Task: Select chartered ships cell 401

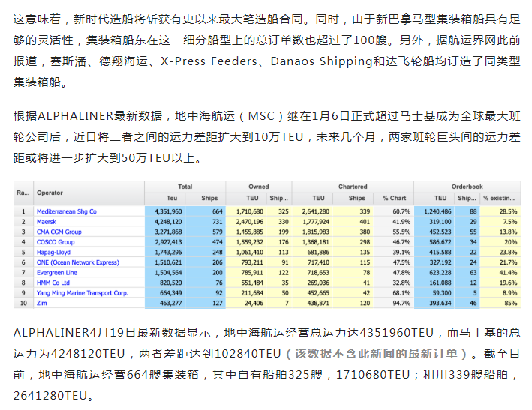Action: (x=353, y=222)
